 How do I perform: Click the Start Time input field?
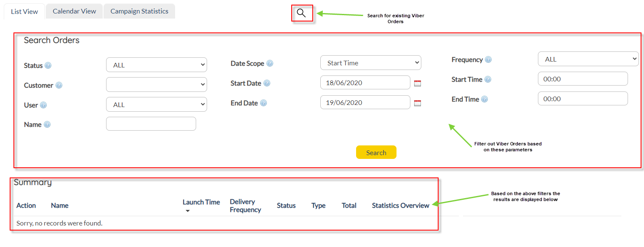coord(583,79)
